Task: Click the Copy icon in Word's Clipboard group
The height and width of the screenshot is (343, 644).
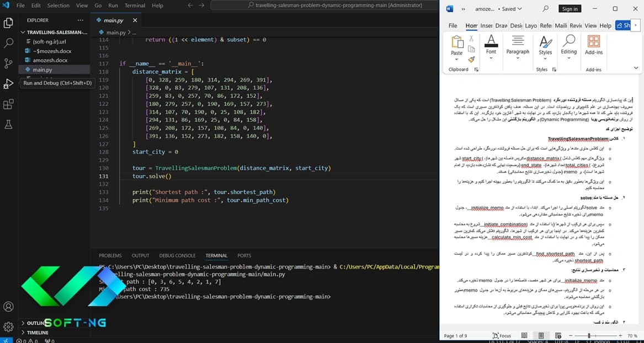Action: point(471,49)
